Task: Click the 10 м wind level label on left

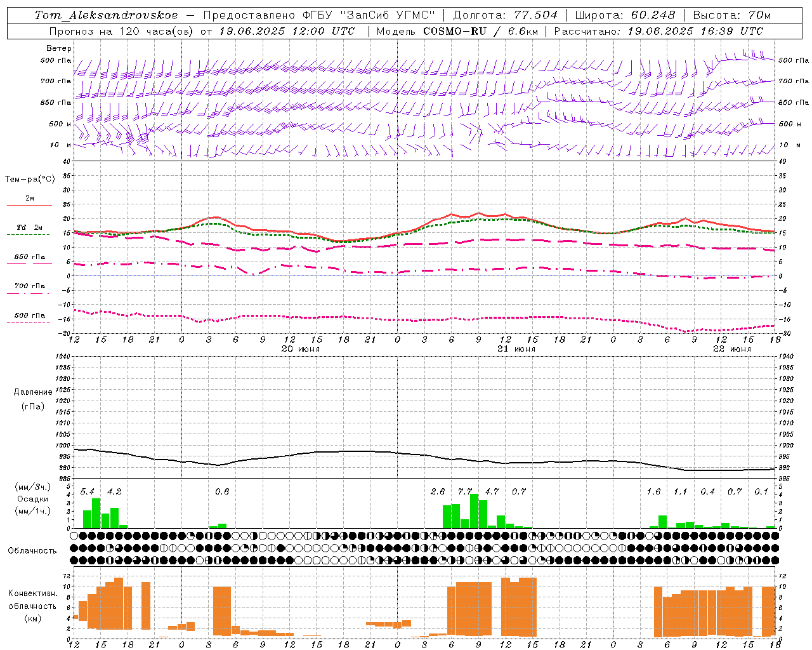Action: [61, 145]
